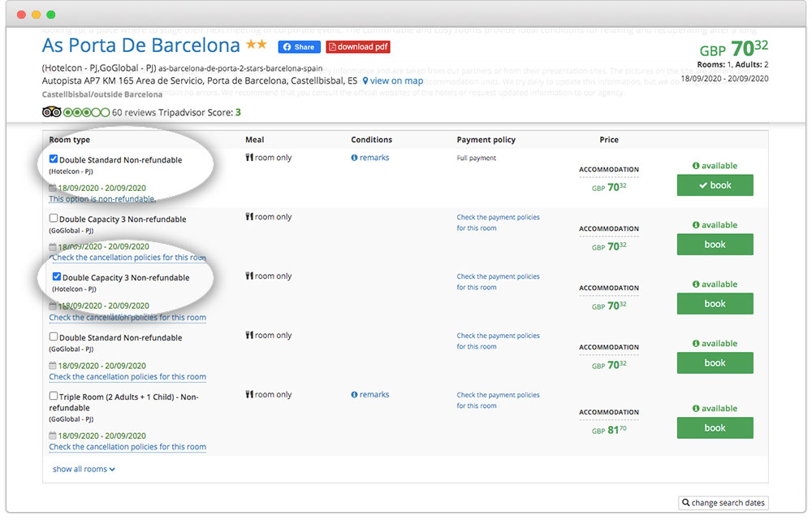The height and width of the screenshot is (525, 812).
Task: Click the info icon beside first remarks
Action: pyautogui.click(x=354, y=158)
